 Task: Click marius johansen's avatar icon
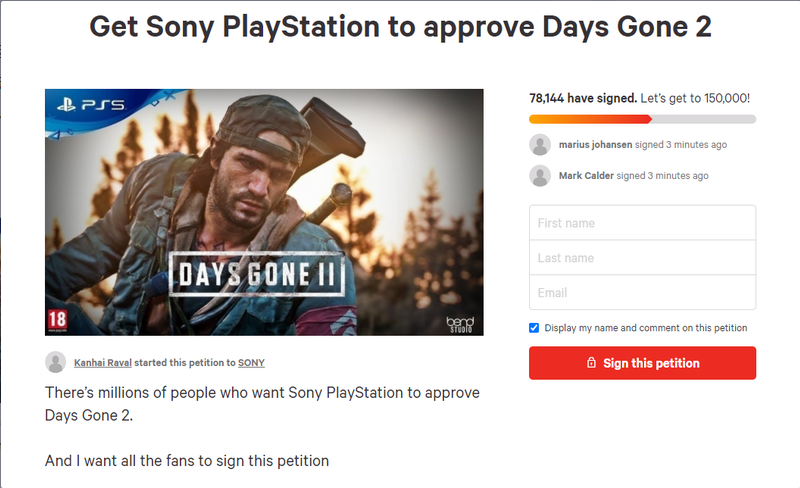click(x=540, y=144)
